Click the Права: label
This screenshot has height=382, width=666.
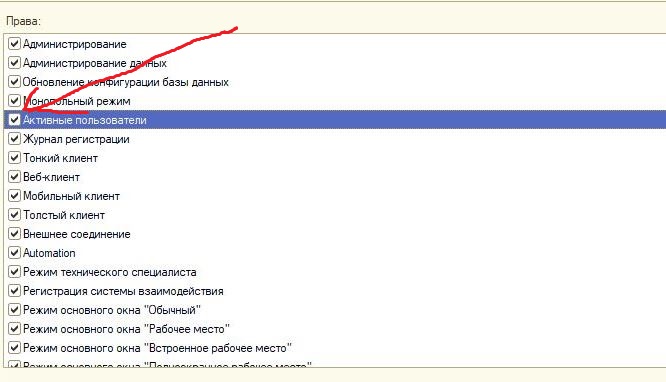point(23,21)
